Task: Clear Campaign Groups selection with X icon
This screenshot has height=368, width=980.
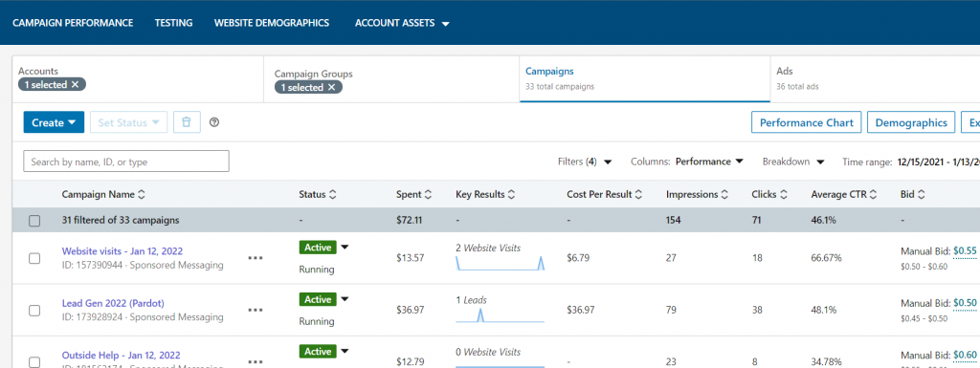Action: point(331,87)
